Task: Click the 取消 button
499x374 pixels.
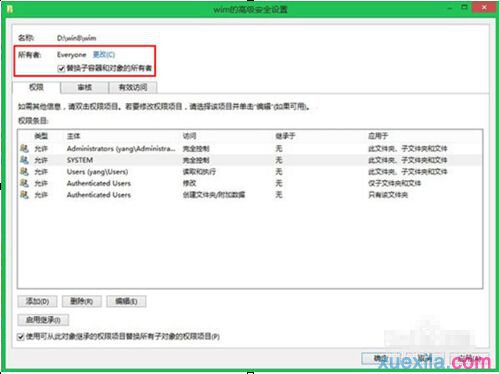Action: (x=425, y=358)
